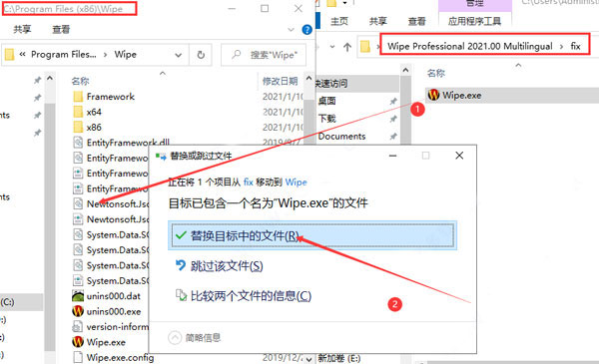Expand chevron between Program Files and Wipe
The image size is (599, 364).
pyautogui.click(x=105, y=55)
